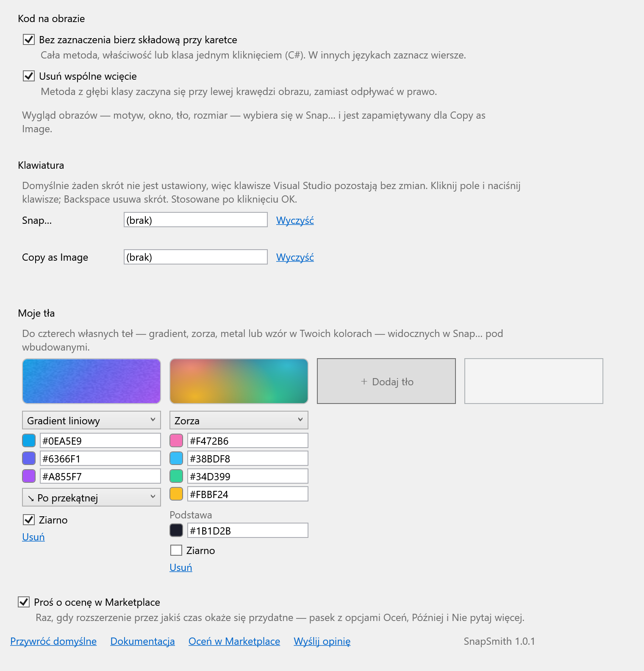Edit the #6366F1 hex color field
The width and height of the screenshot is (644, 671).
point(100,458)
